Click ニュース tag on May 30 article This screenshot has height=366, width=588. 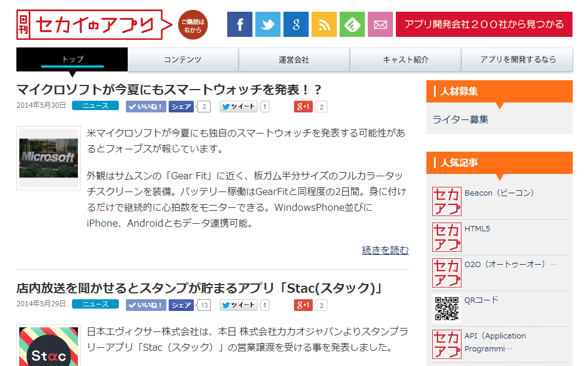click(95, 106)
